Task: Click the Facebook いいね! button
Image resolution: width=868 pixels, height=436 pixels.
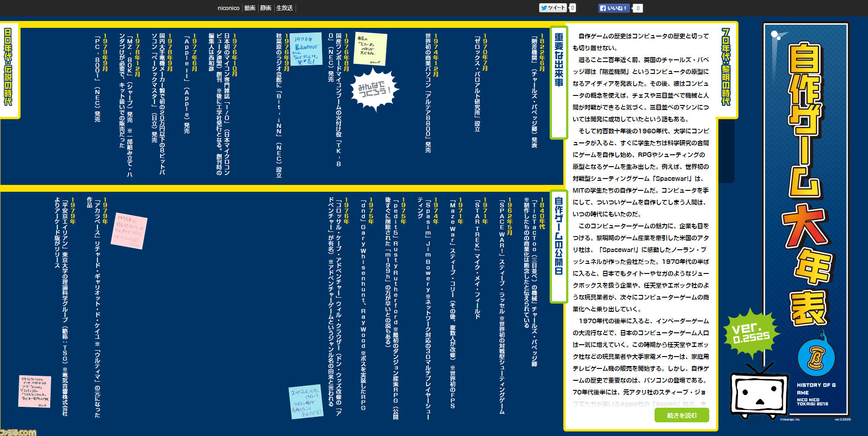Action: pos(614,8)
